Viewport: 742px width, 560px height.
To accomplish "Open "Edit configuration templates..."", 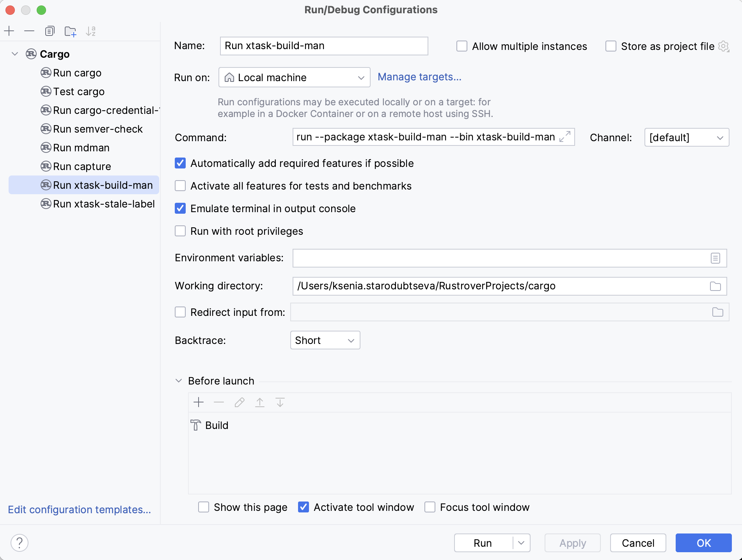I will [79, 510].
